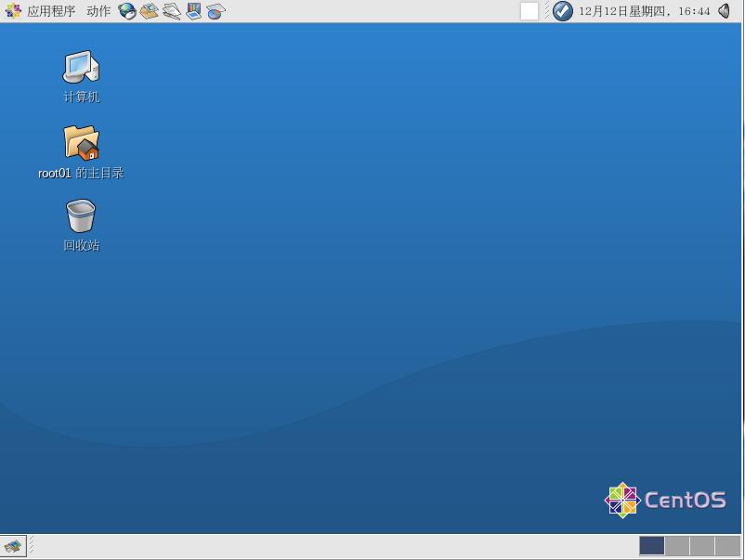Image resolution: width=745 pixels, height=560 pixels.
Task: Open the 动作 (Actions) menu
Action: [98, 11]
